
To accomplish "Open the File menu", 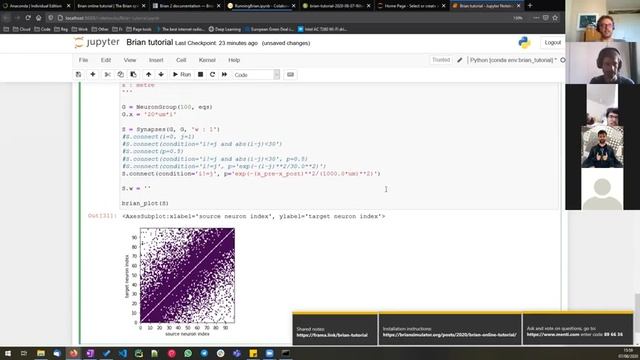I will 83,60.
